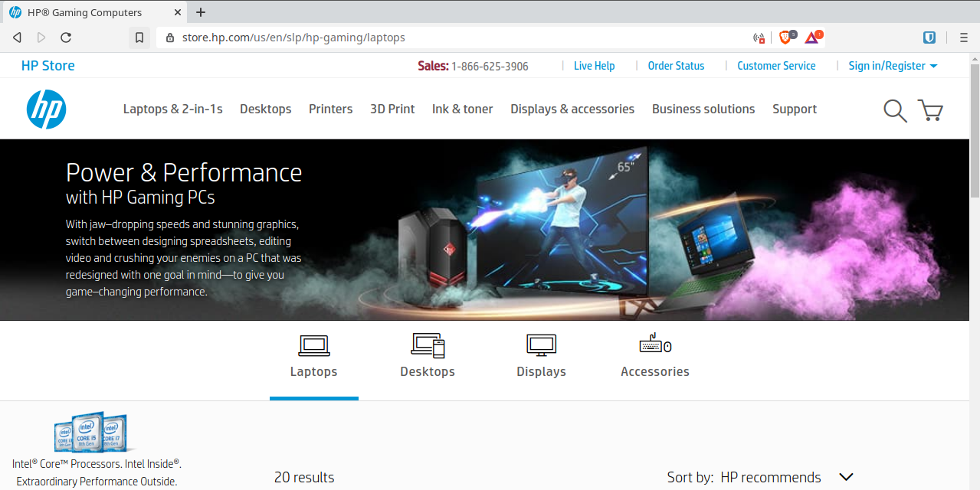Click the HP Store link
This screenshot has width=980, height=490.
(48, 66)
